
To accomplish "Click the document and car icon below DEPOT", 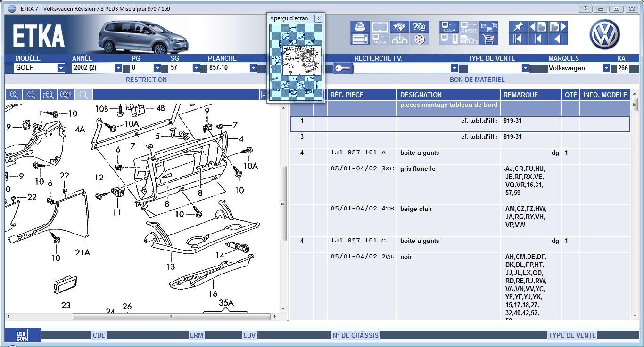I will [x=469, y=39].
